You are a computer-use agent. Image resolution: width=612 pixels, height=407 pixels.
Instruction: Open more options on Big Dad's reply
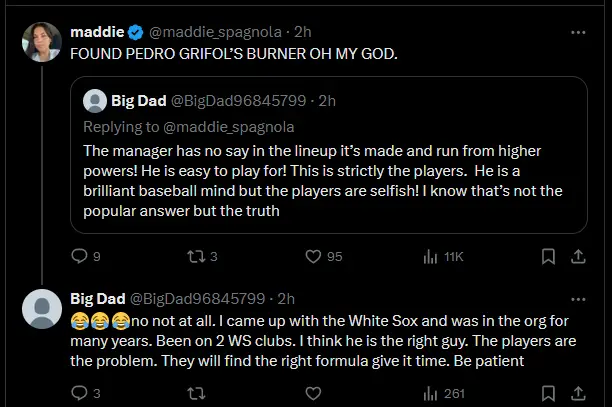pyautogui.click(x=578, y=299)
